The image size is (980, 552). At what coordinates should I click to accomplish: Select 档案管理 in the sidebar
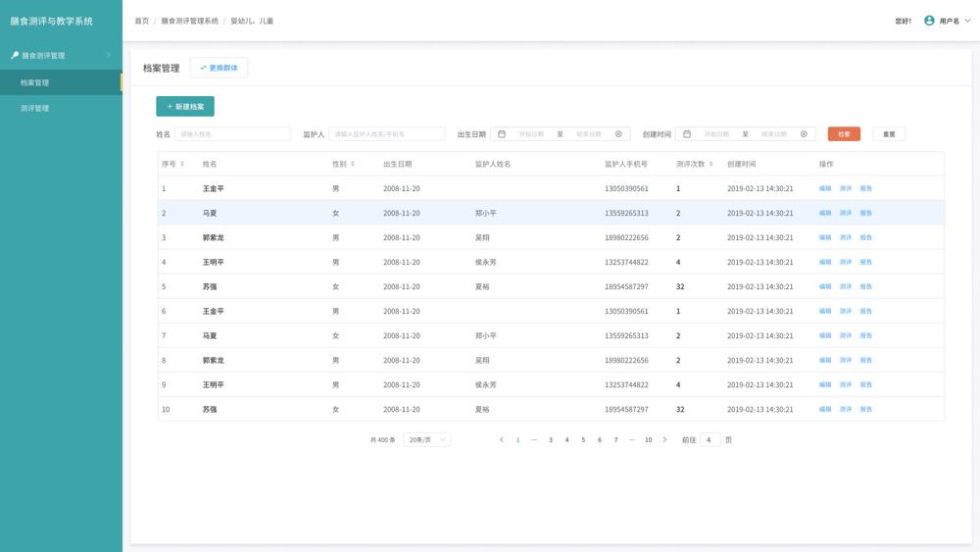click(x=61, y=82)
